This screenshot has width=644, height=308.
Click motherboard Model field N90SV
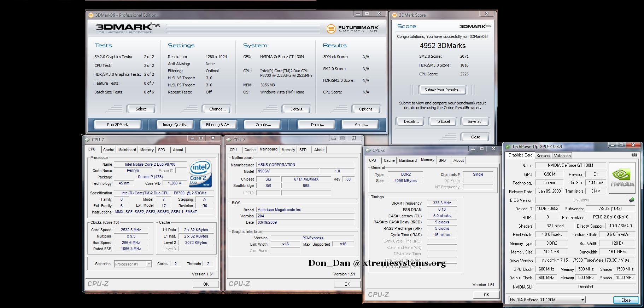(288, 171)
